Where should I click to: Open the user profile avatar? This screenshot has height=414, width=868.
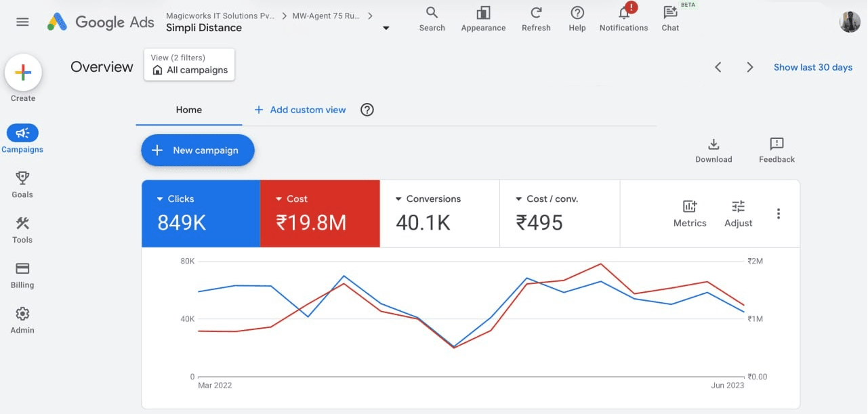click(x=850, y=22)
